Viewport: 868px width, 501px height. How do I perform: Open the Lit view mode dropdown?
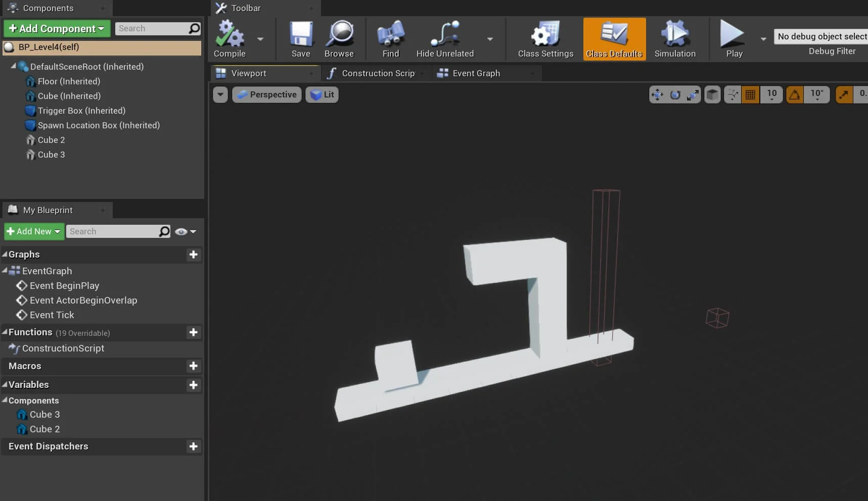322,94
